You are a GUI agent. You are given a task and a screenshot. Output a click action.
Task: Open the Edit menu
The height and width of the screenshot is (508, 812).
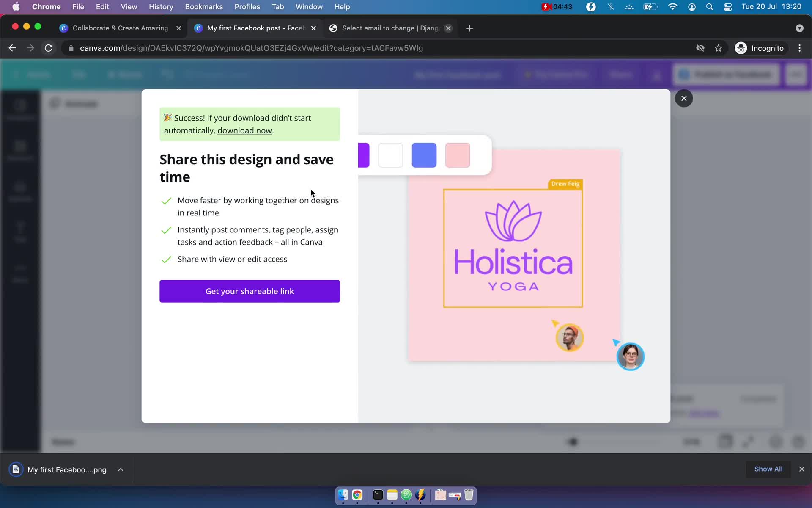coord(102,6)
